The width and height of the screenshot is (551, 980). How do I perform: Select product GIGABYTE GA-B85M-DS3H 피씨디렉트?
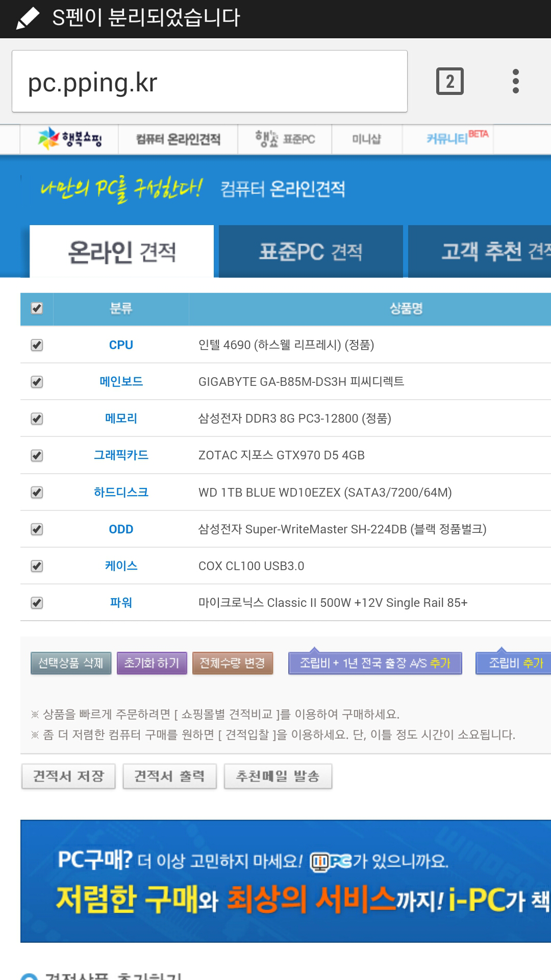click(x=301, y=382)
